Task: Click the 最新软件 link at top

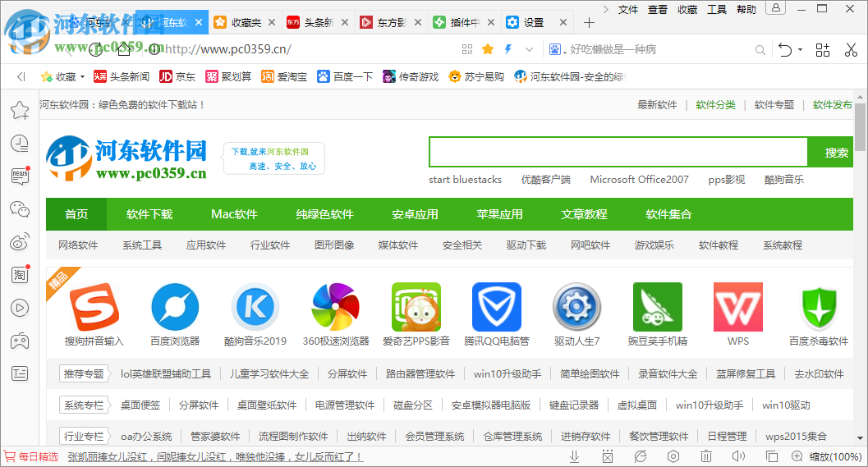Action: point(657,105)
